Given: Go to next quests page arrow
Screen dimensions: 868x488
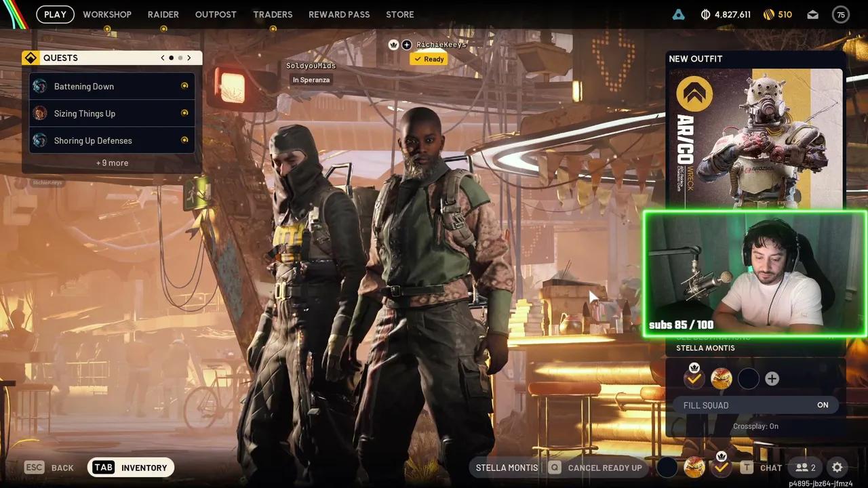Looking at the screenshot, I should pos(189,58).
